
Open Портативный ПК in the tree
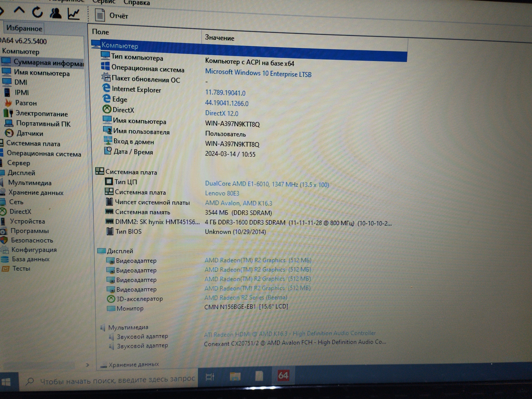[x=38, y=124]
